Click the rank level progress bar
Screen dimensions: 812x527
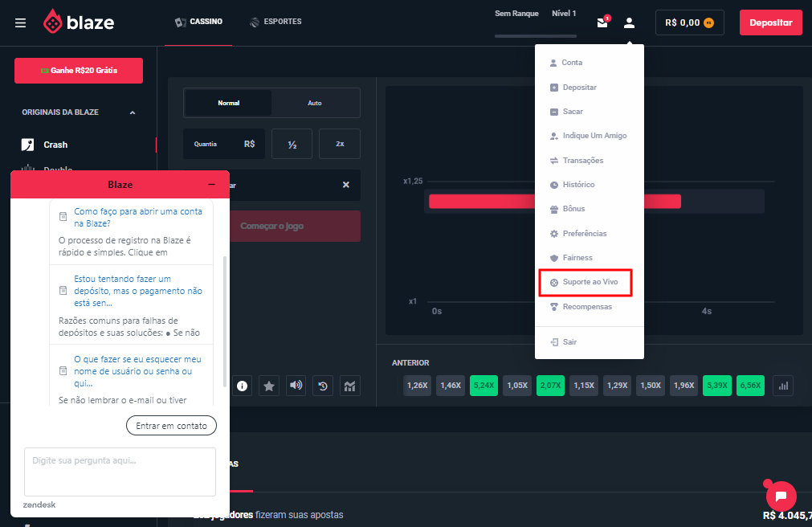pos(536,36)
